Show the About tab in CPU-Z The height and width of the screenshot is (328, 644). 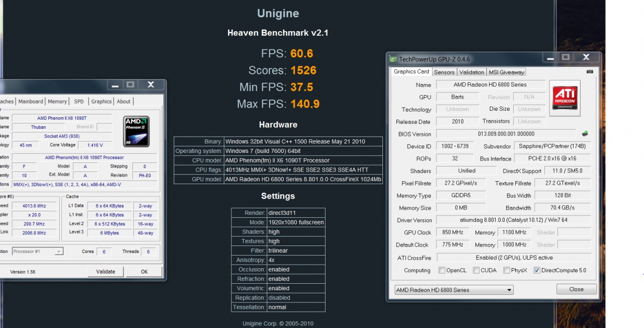tap(124, 101)
